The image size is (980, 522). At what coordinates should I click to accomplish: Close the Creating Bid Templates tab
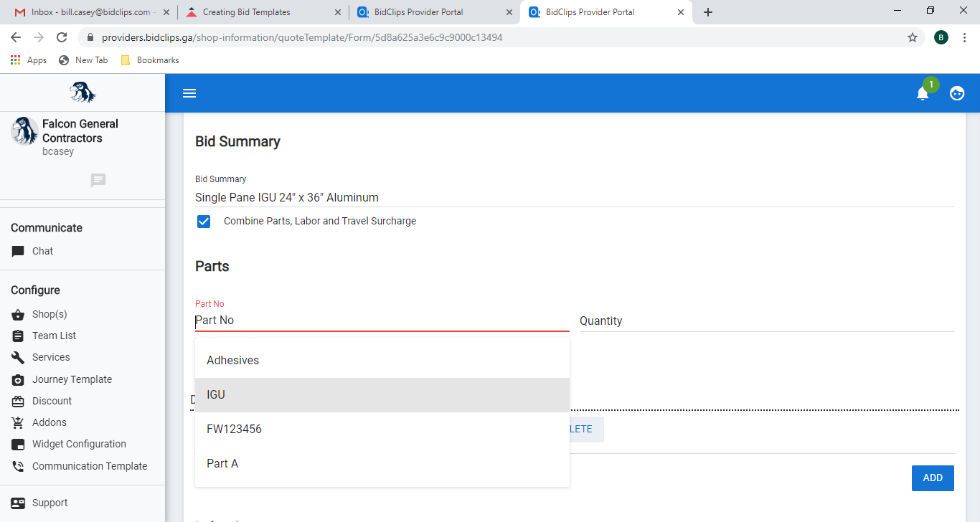click(338, 12)
